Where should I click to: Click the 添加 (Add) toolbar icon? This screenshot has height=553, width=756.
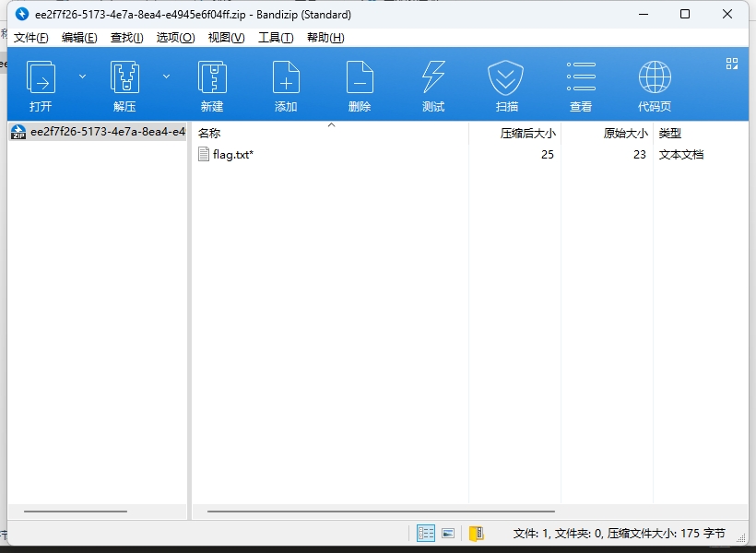pyautogui.click(x=286, y=77)
